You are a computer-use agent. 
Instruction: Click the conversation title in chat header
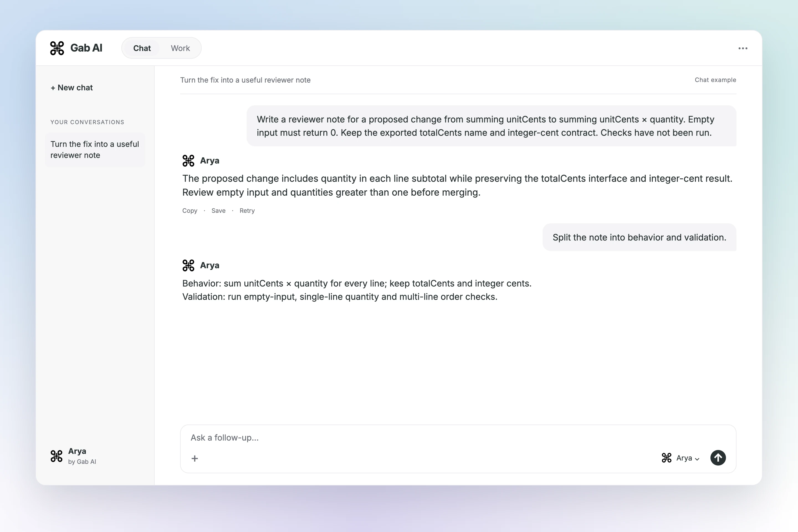coord(245,80)
